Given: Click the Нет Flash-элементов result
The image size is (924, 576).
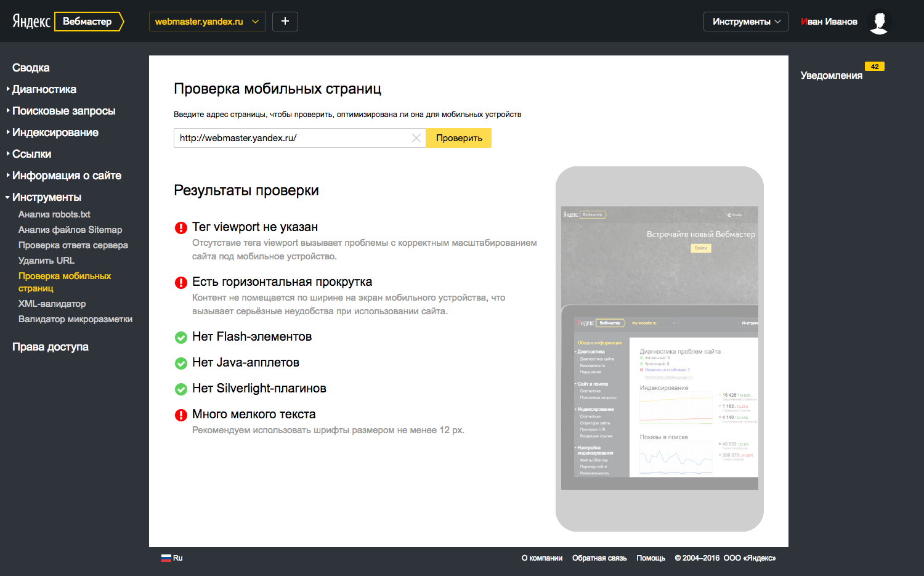Looking at the screenshot, I should click(252, 336).
